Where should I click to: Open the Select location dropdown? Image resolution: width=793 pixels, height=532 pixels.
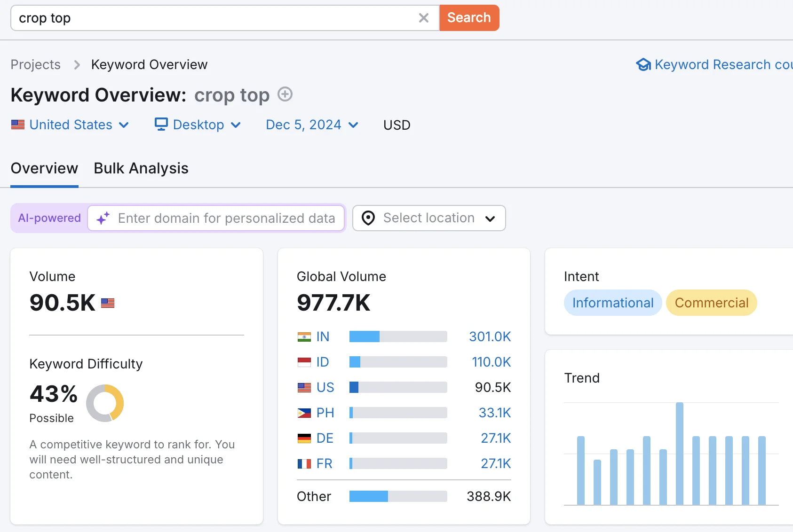click(x=429, y=218)
